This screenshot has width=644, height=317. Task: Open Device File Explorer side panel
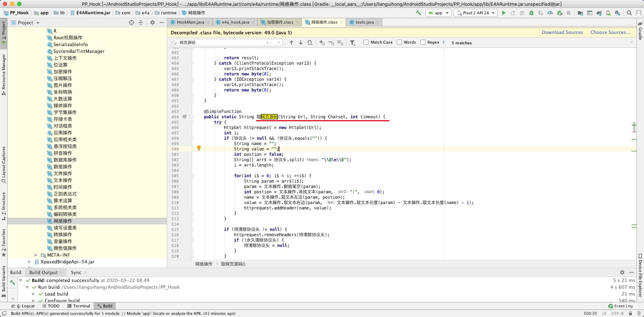640,276
